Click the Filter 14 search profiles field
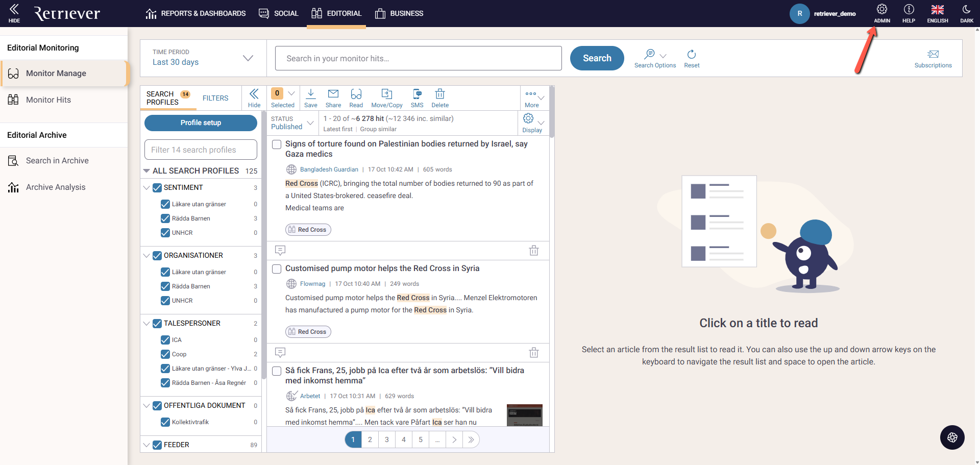Viewport: 980px width, 465px height. coord(201,150)
